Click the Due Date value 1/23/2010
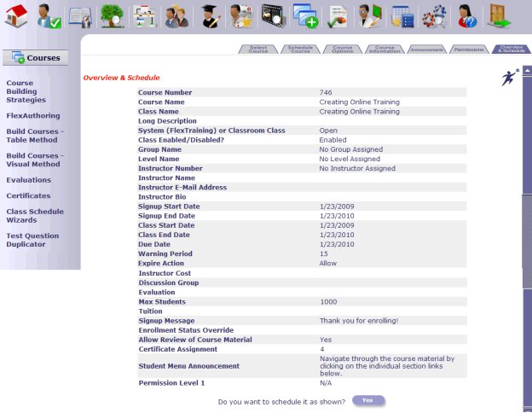Image resolution: width=532 pixels, height=413 pixels. pos(337,244)
